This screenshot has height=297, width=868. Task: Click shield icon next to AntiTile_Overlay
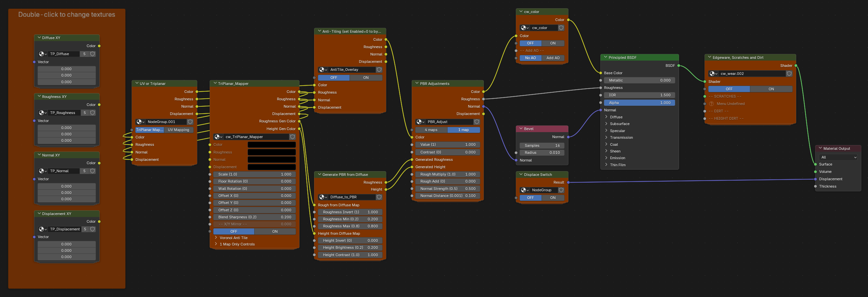pos(379,70)
